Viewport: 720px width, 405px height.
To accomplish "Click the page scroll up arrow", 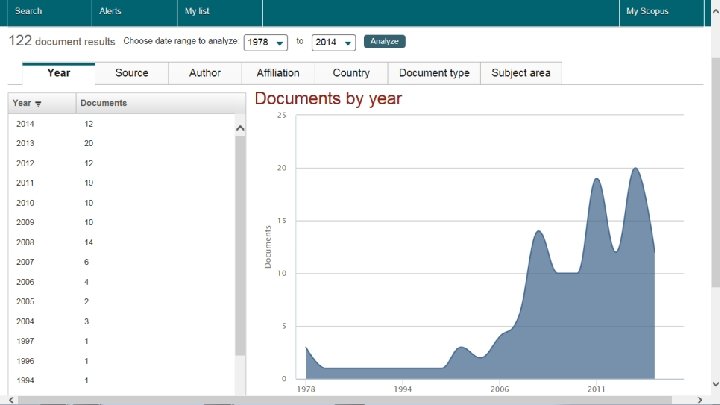I will pyautogui.click(x=715, y=11).
